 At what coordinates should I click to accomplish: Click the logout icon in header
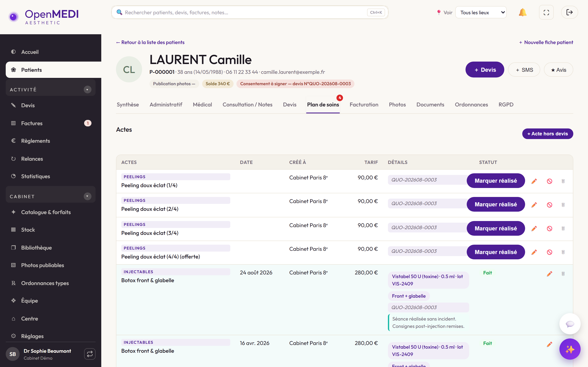click(x=569, y=12)
